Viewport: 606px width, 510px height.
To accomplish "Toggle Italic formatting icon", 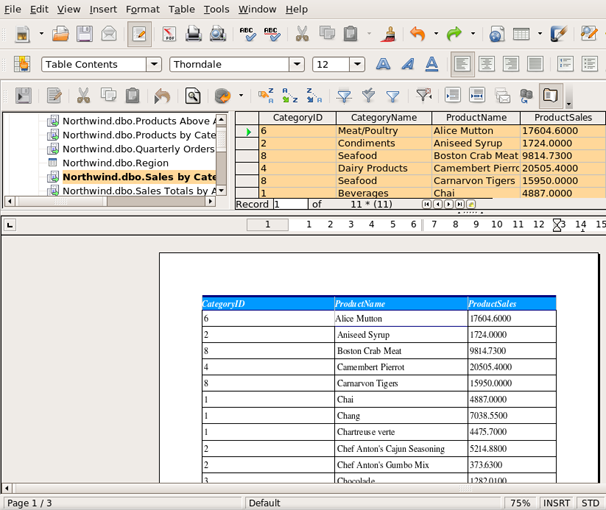I will [407, 64].
